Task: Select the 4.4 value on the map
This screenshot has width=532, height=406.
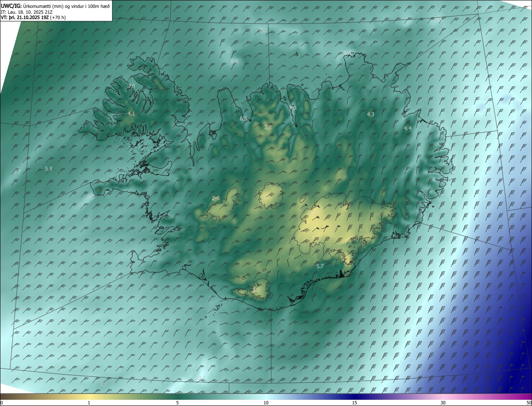Action: [x=408, y=128]
